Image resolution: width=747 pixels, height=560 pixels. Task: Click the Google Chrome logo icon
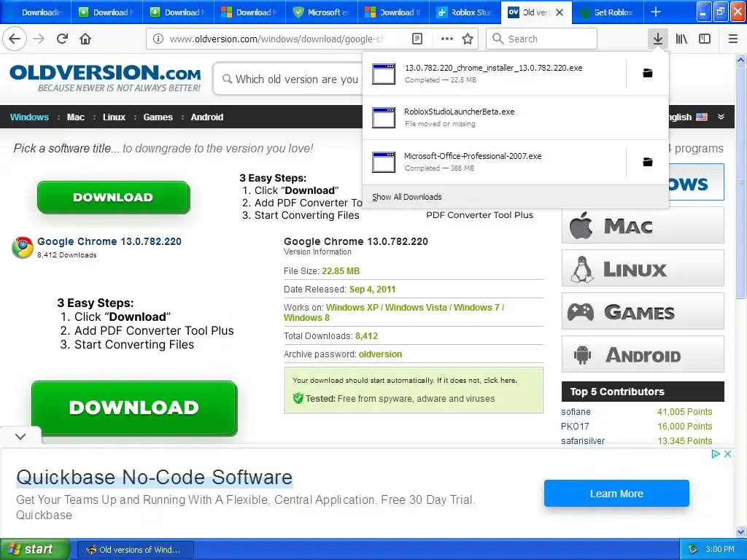[x=23, y=247]
